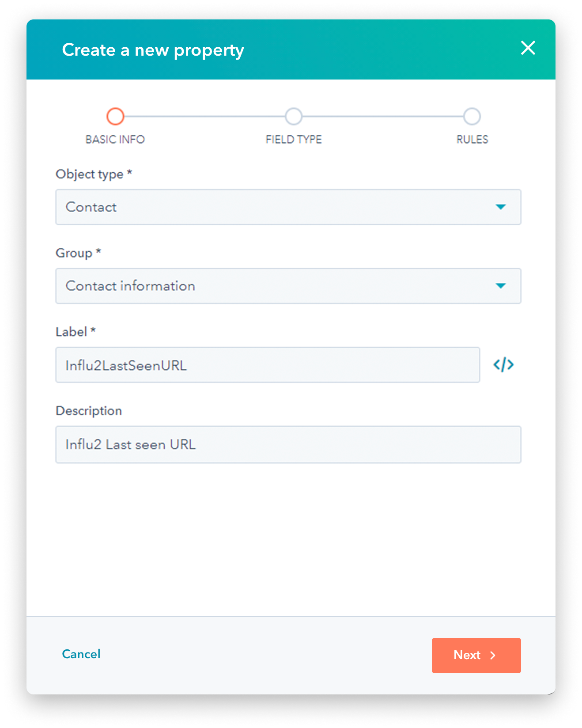Select the Rules step circle

click(472, 117)
